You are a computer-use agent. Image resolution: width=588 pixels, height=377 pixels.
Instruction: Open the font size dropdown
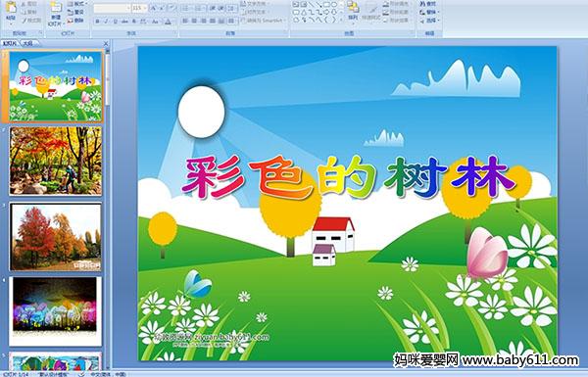(145, 8)
